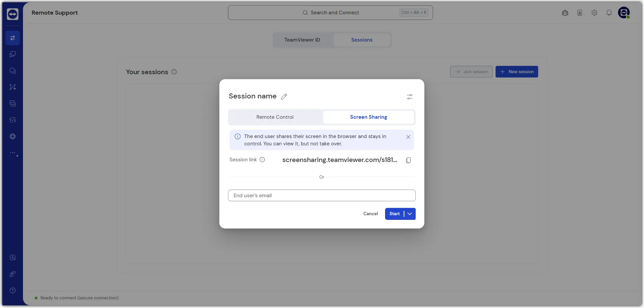This screenshot has height=308, width=644.
Task: Open session options sliders icon
Action: [x=410, y=97]
